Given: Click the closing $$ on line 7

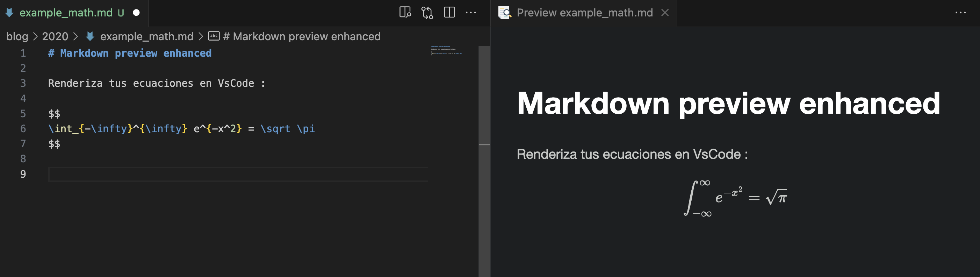Looking at the screenshot, I should pos(54,144).
